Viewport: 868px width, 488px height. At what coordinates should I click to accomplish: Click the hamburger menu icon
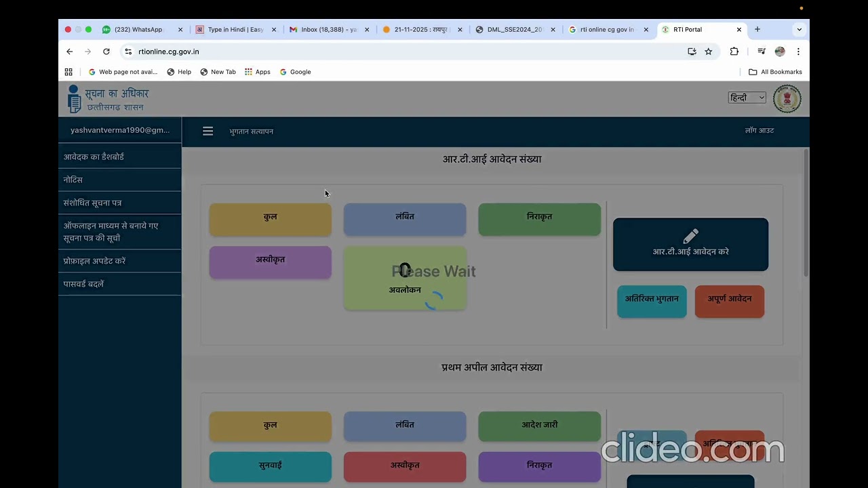pos(208,131)
